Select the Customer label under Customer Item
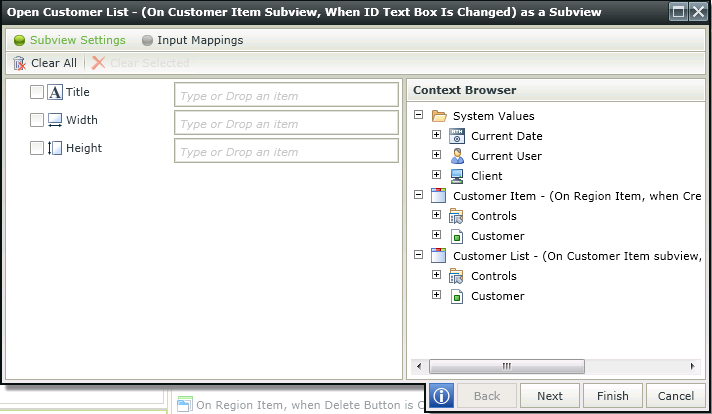This screenshot has height=414, width=712. (498, 236)
